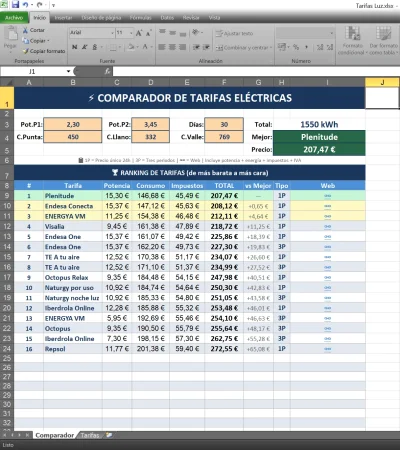Decrease font size with the small A icon
Viewport: 400px width, 450px height.
(x=149, y=33)
